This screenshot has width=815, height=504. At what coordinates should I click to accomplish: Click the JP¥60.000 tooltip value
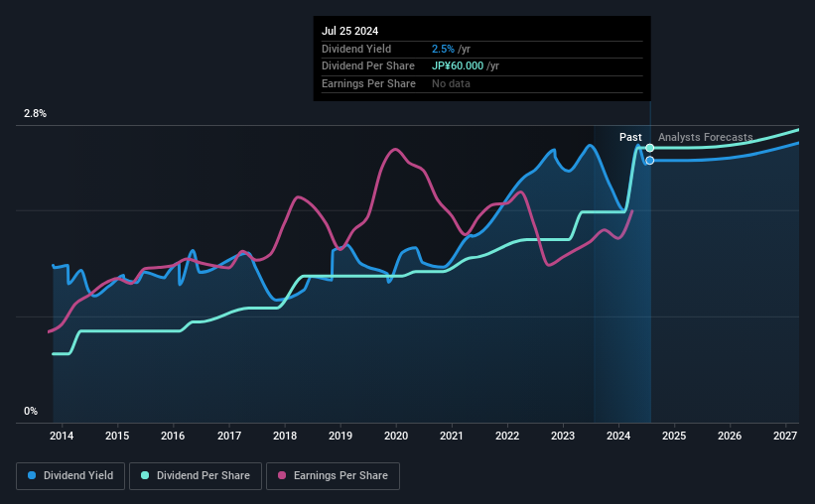458,66
